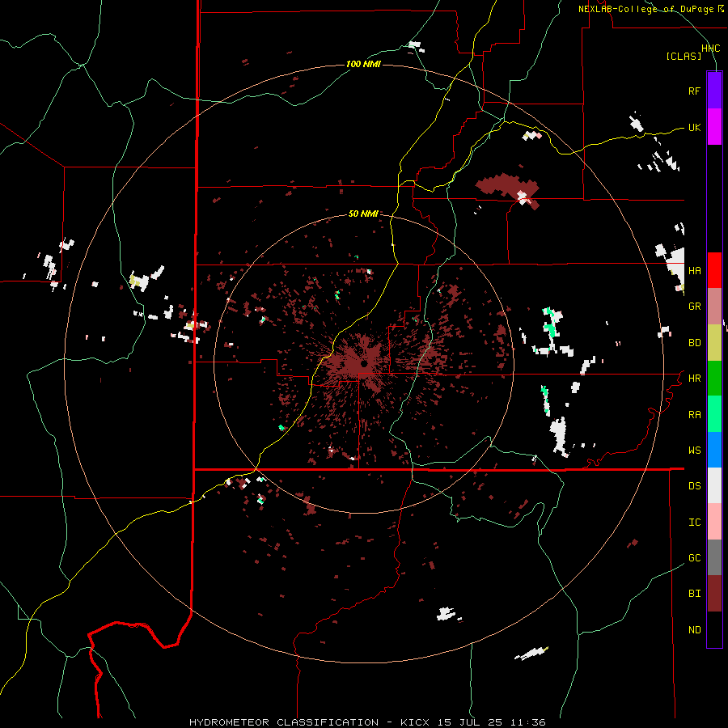Screen dimensions: 728x728
Task: Click the ND legend label
Action: (694, 629)
